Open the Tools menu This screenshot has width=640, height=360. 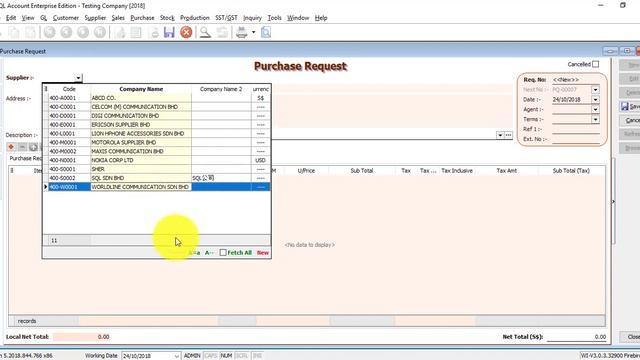pyautogui.click(x=274, y=18)
